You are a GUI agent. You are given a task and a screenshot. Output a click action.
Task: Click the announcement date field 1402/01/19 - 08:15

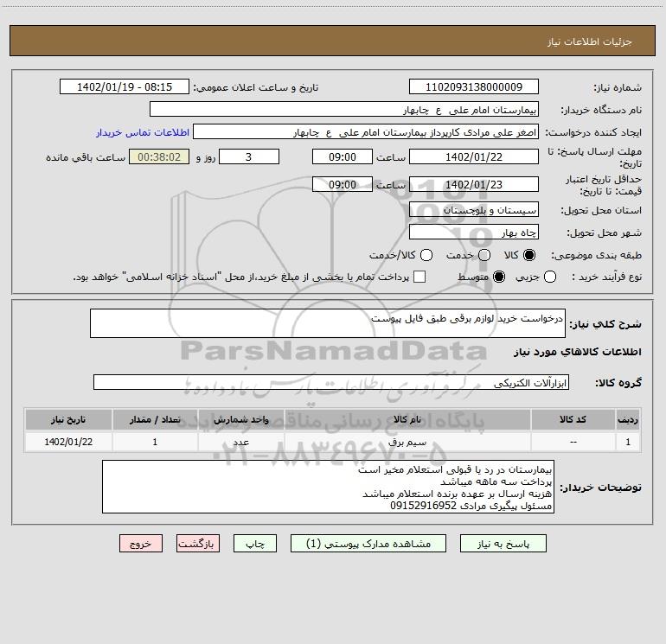click(125, 87)
